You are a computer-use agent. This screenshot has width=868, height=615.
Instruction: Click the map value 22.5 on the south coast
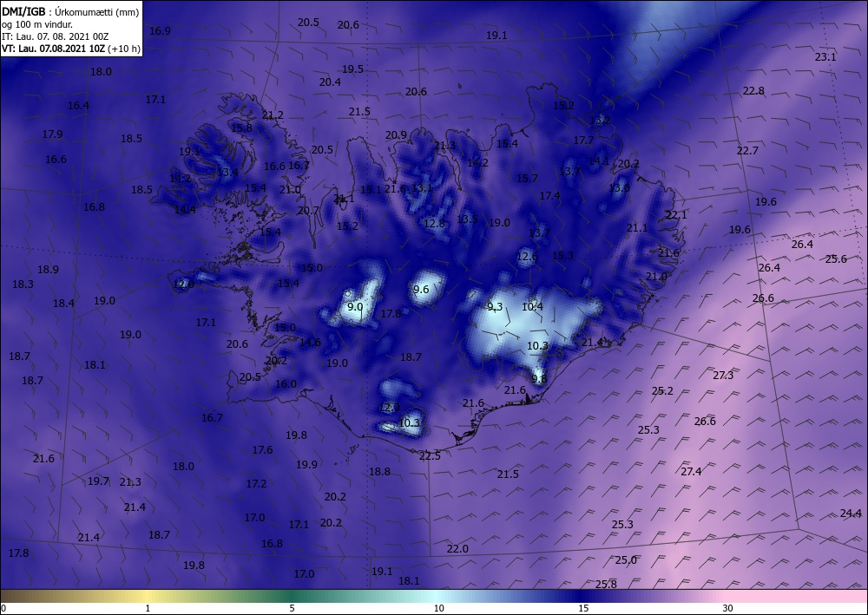[x=430, y=455]
